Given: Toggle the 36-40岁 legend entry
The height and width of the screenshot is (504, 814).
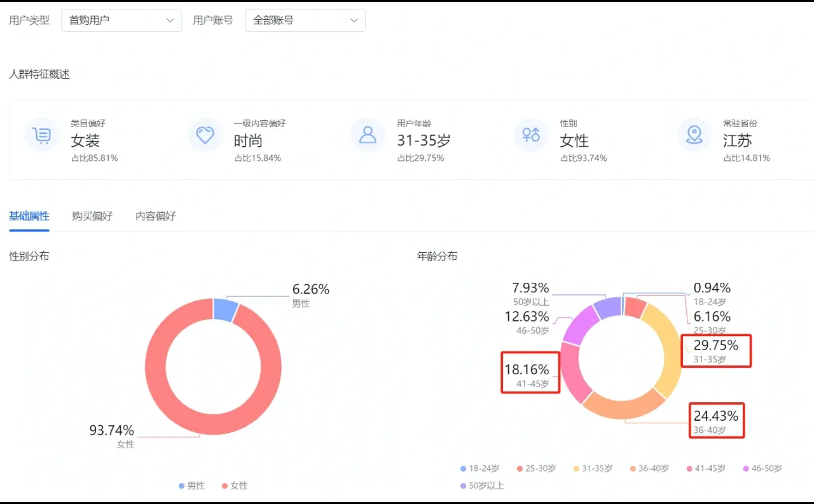Looking at the screenshot, I should [649, 468].
